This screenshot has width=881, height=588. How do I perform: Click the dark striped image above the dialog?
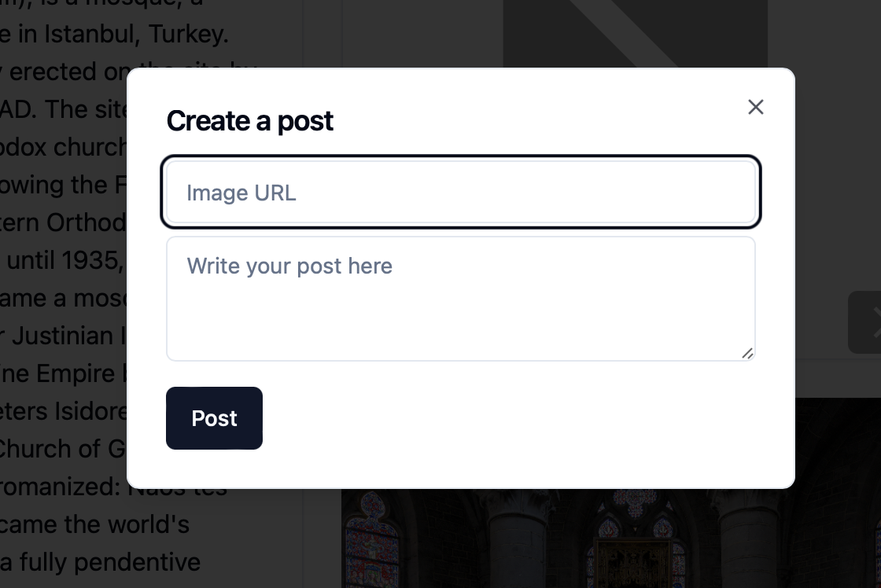635,34
